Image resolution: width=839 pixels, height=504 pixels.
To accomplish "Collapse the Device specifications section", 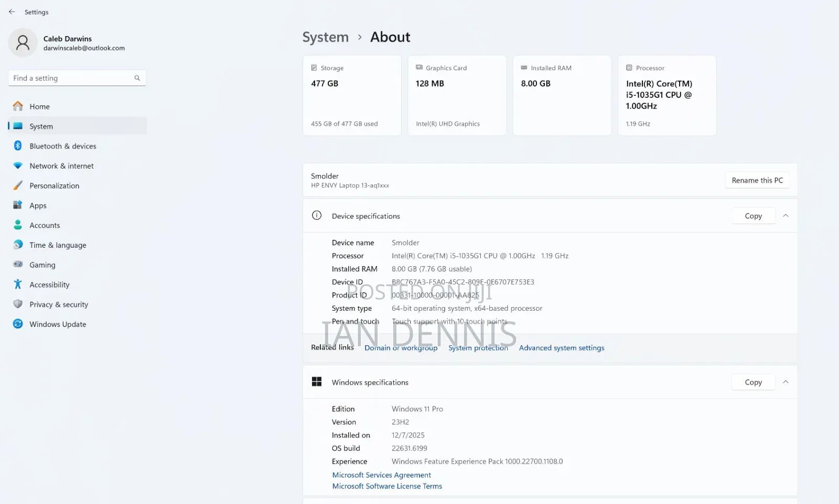I will click(786, 215).
